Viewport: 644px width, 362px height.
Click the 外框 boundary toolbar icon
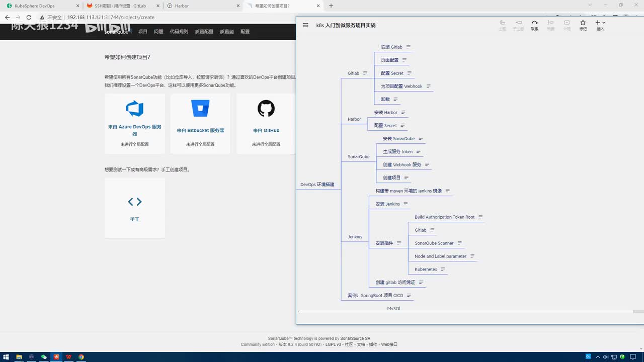click(567, 25)
